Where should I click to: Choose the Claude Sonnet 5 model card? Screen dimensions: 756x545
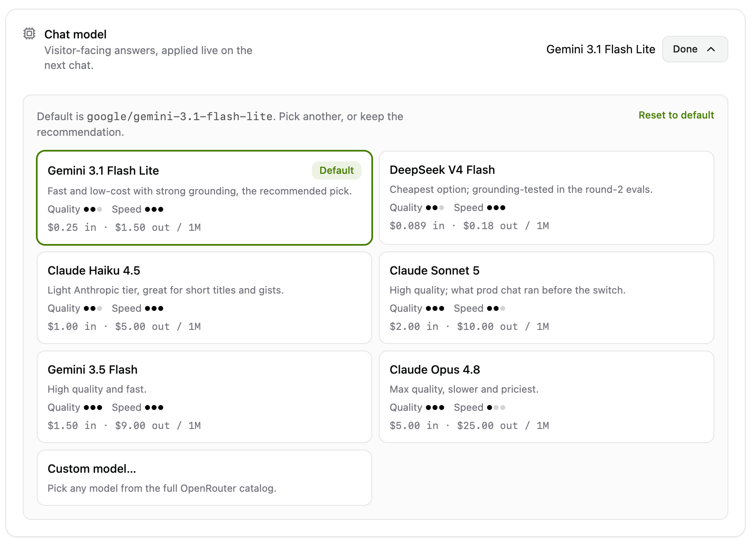(547, 298)
